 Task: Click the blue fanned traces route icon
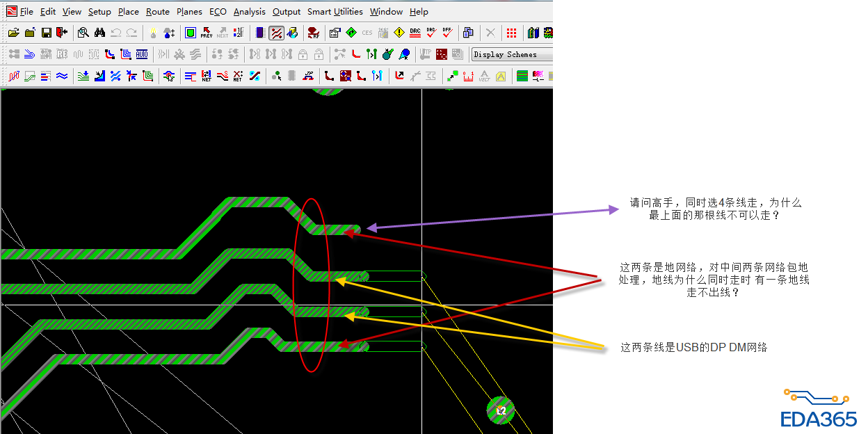(x=29, y=54)
